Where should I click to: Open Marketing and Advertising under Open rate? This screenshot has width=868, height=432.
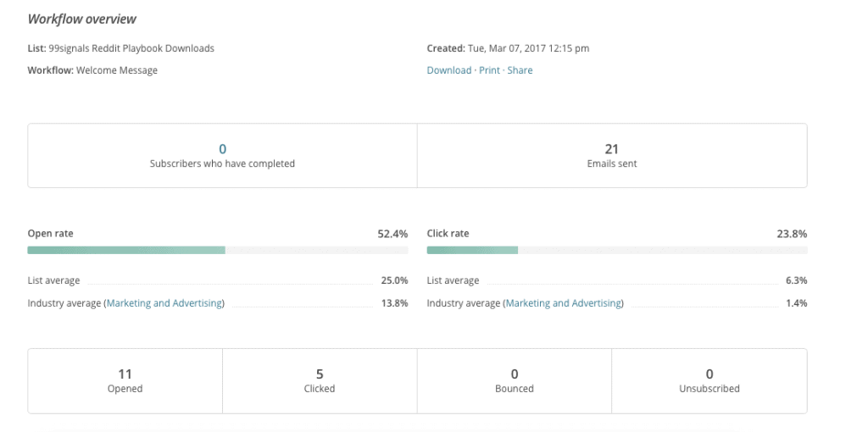click(x=164, y=303)
